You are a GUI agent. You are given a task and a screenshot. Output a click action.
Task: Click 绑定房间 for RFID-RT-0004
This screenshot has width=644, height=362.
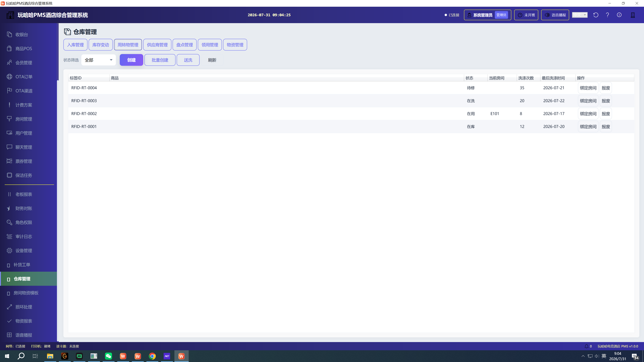point(588,88)
